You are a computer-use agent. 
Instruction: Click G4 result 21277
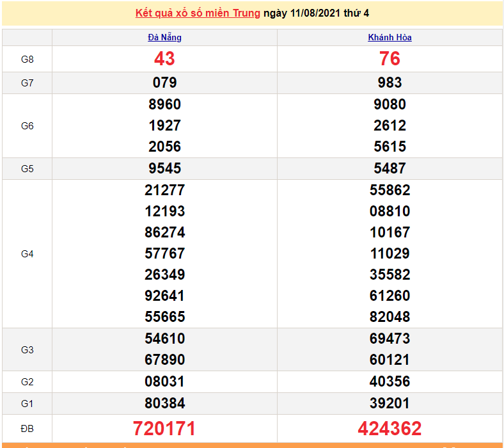(x=164, y=190)
